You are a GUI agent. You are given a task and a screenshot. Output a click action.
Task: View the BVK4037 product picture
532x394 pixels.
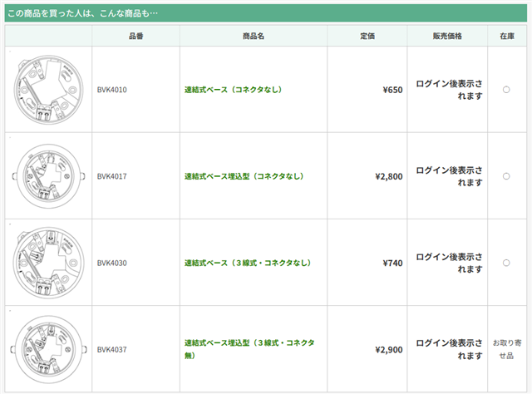[48, 349]
